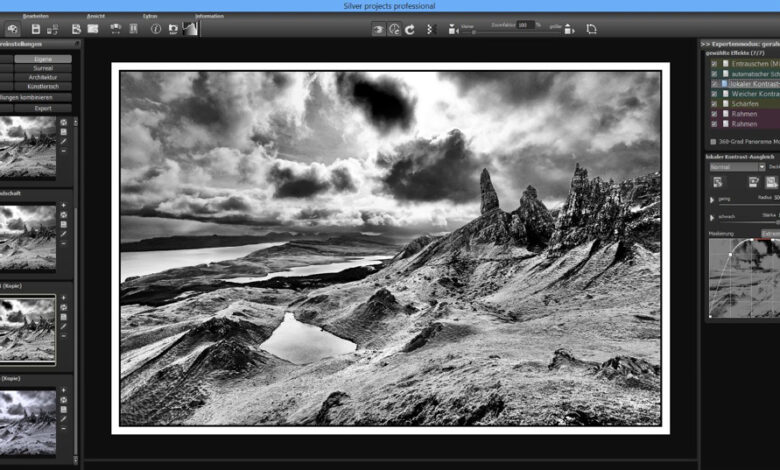Click the zoom in 'größer' icon
The height and width of the screenshot is (470, 780).
(569, 29)
